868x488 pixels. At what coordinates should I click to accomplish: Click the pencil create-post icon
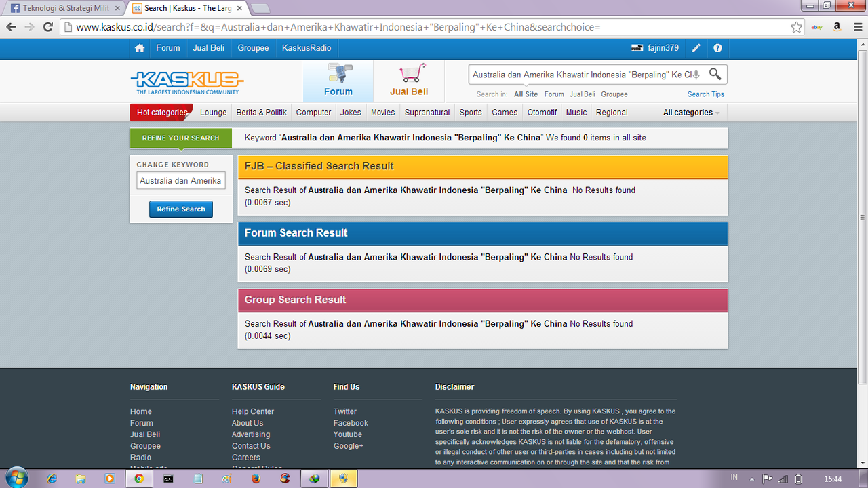(696, 48)
